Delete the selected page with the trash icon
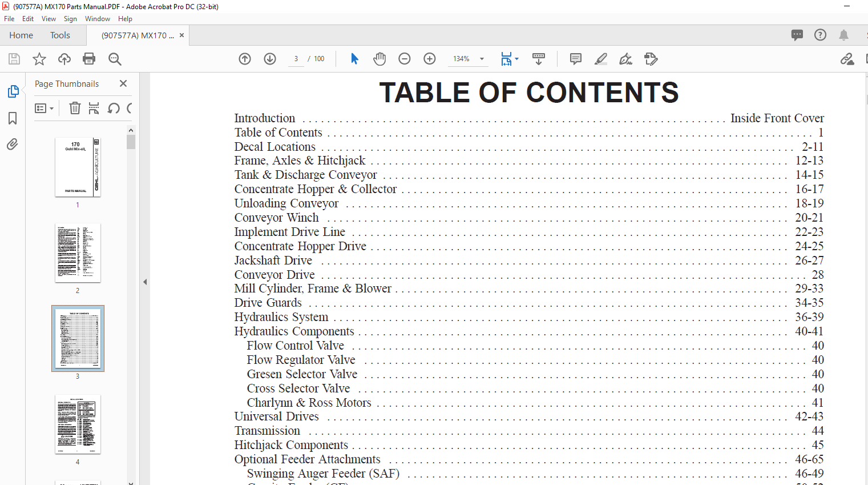The height and width of the screenshot is (485, 868). coord(75,108)
